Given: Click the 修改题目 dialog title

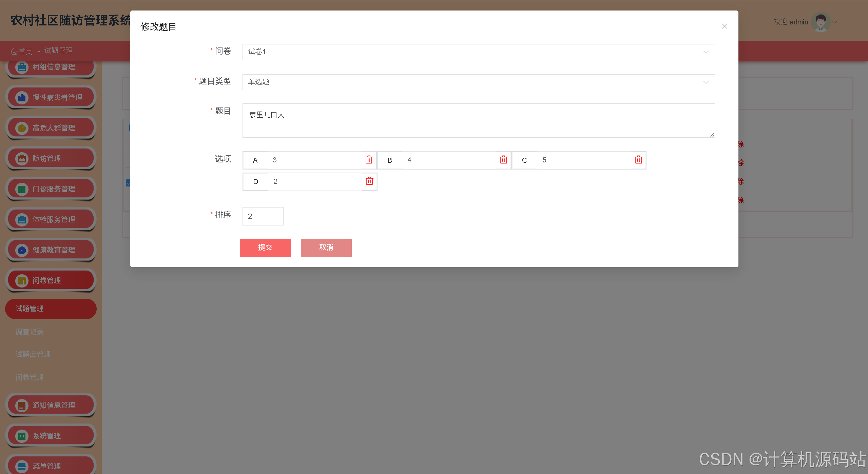Looking at the screenshot, I should (x=158, y=27).
